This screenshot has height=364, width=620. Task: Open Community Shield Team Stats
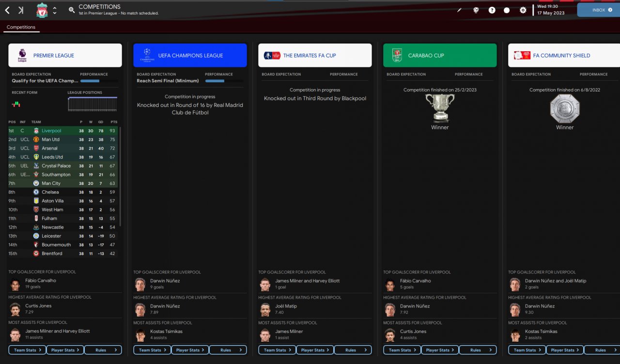pyautogui.click(x=527, y=350)
